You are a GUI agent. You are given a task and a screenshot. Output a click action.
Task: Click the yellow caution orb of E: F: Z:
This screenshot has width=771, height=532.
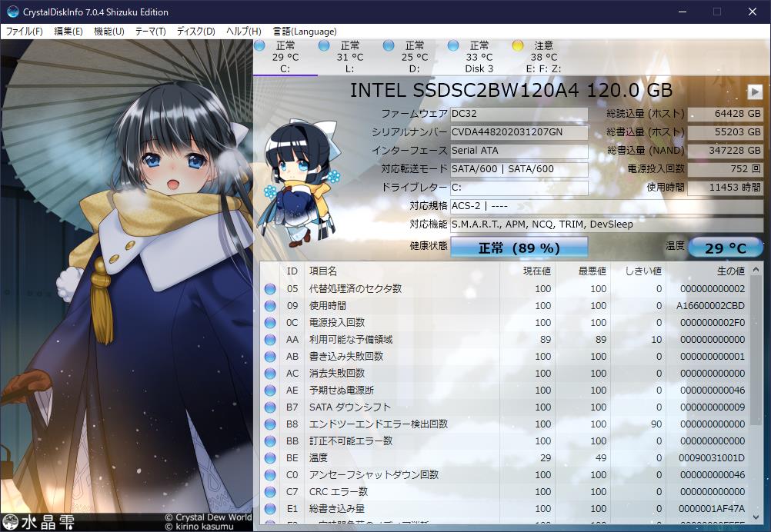pyautogui.click(x=517, y=45)
